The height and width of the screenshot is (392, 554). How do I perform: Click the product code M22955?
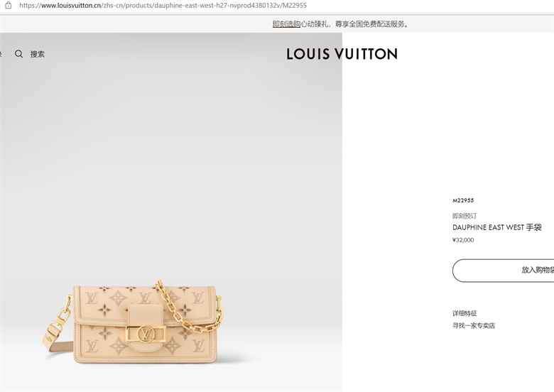(463, 200)
